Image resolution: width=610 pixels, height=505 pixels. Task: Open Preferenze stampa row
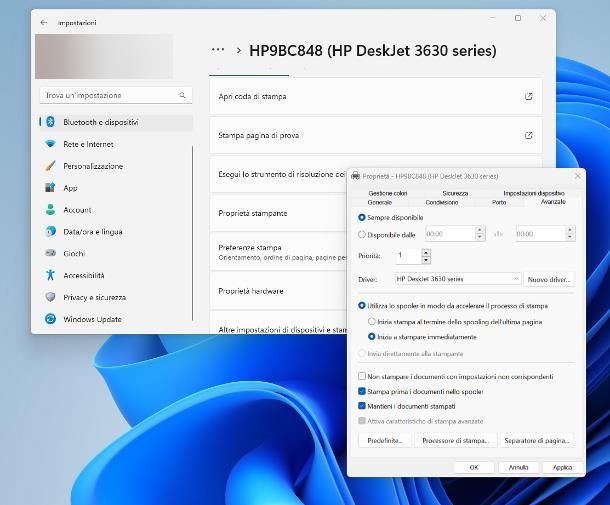click(278, 252)
